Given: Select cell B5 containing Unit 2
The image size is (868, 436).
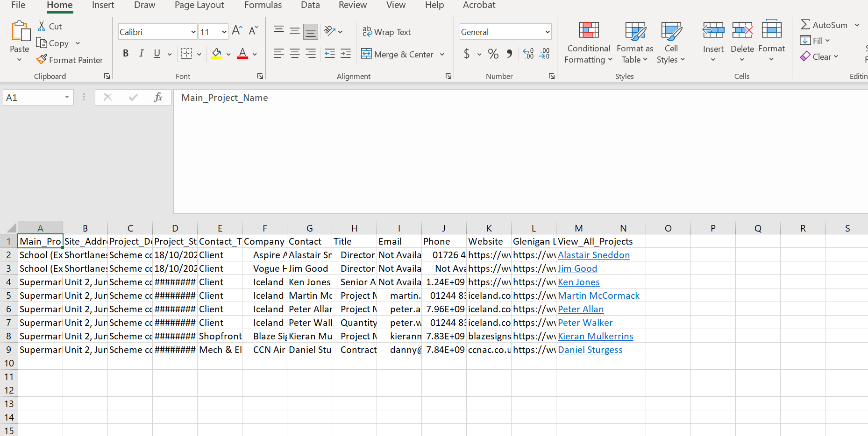Looking at the screenshot, I should click(85, 295).
